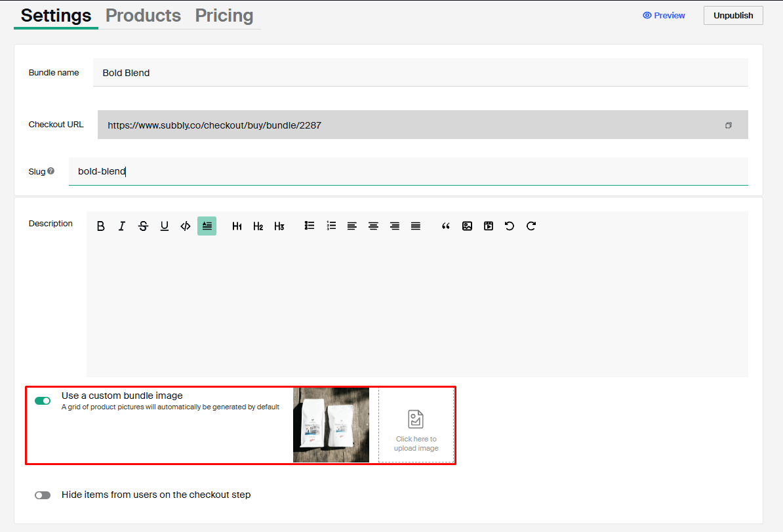Click 'Hide items from users on the checkout step' text
This screenshot has height=532, width=783.
click(156, 495)
